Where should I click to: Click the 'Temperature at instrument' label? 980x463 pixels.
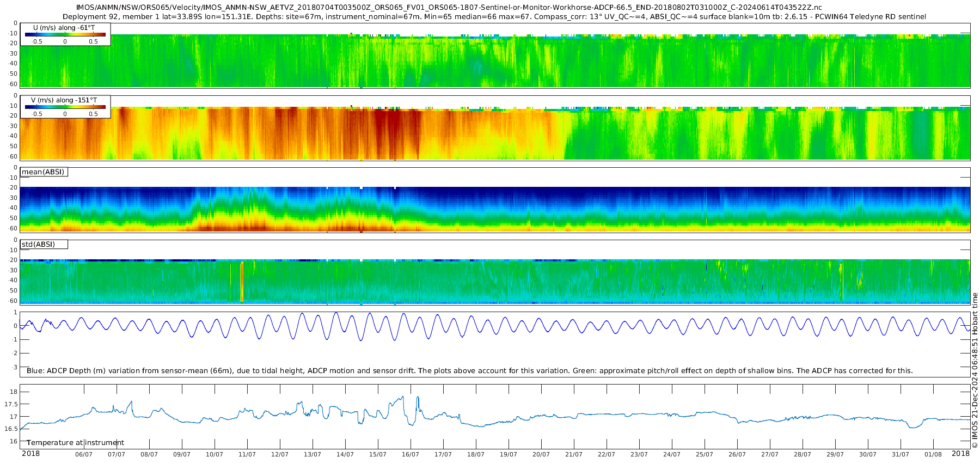[75, 443]
